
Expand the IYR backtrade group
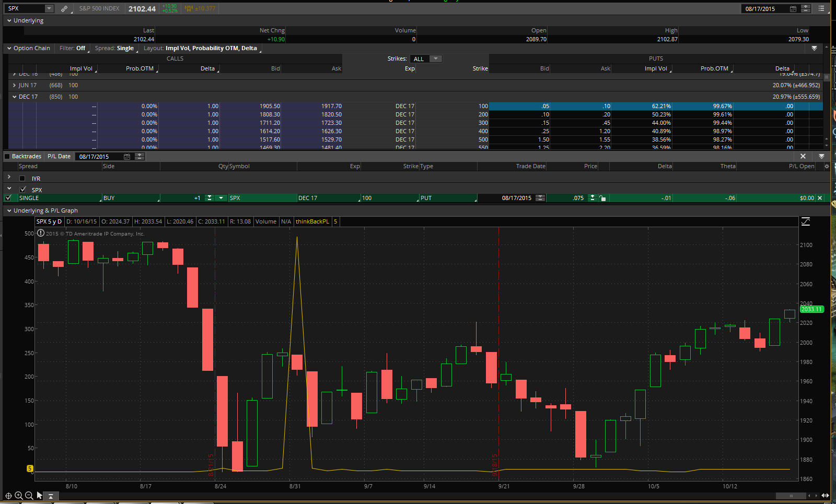9,178
